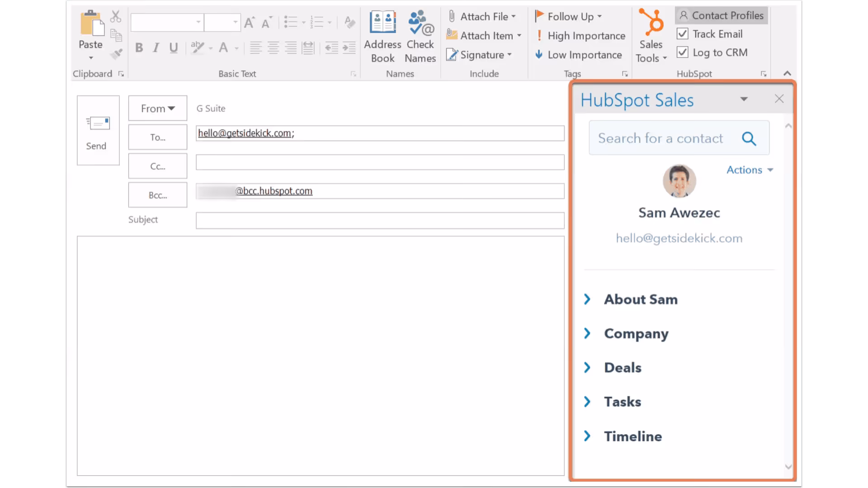Viewport: 868px width, 488px height.
Task: Collapse the ribbon with the up arrow
Action: [x=787, y=73]
